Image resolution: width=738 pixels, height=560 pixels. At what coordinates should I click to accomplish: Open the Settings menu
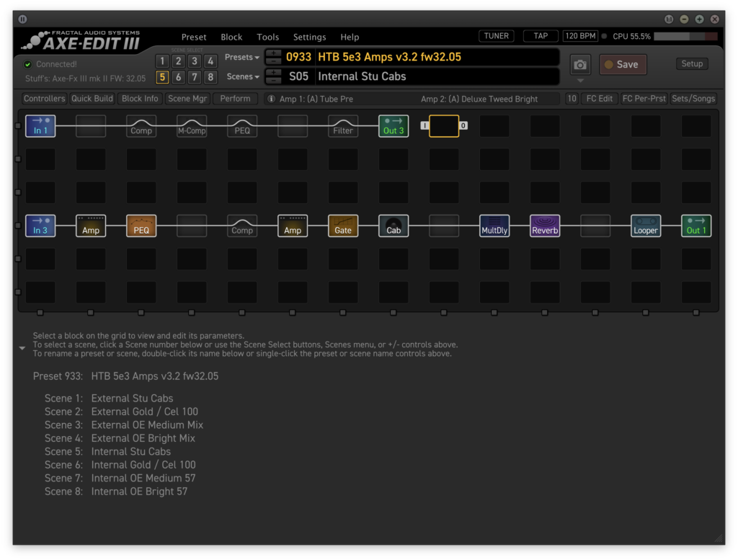click(x=310, y=37)
